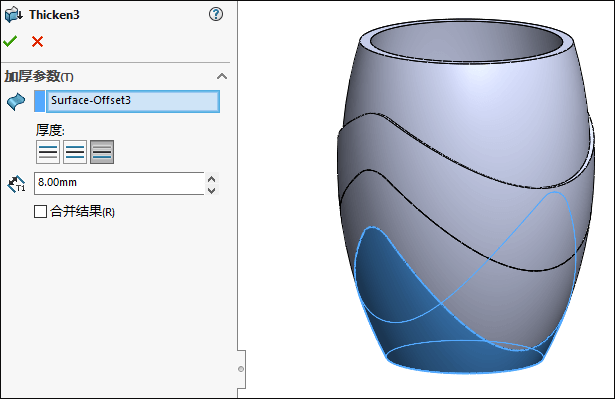Cancel the feature using the red X
This screenshot has width=615, height=399.
(37, 41)
